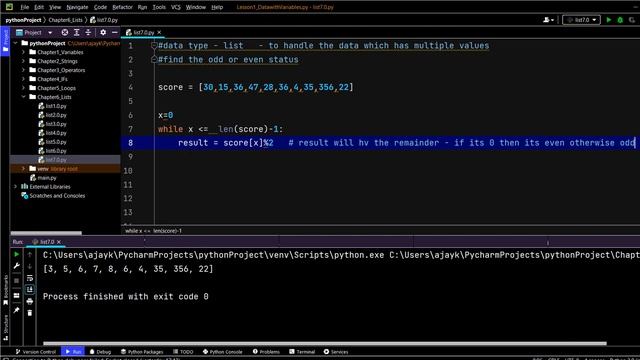Open run configuration wrench icon in Run panel
This screenshot has width=640, height=360.
pyautogui.click(x=16, y=266)
